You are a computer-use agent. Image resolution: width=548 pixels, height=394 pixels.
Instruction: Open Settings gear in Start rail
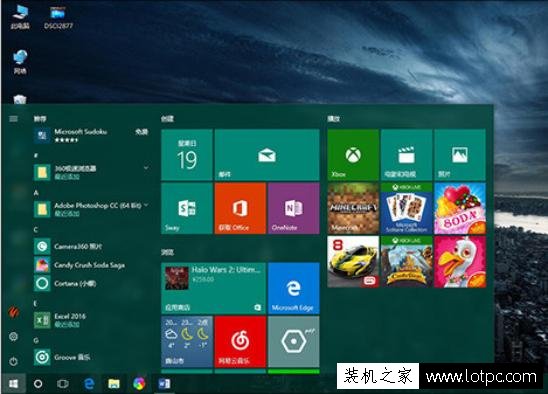coord(13,337)
